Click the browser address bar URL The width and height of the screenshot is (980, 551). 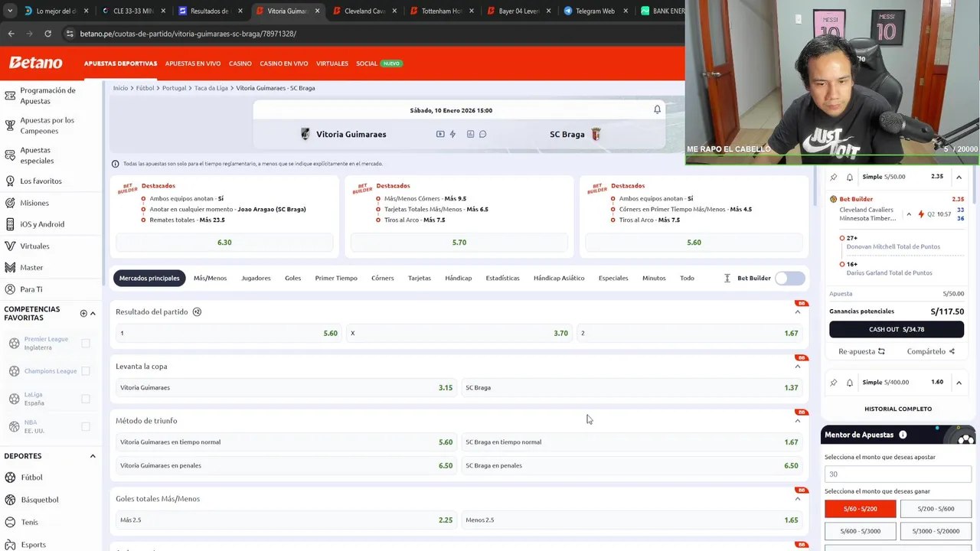tap(188, 34)
